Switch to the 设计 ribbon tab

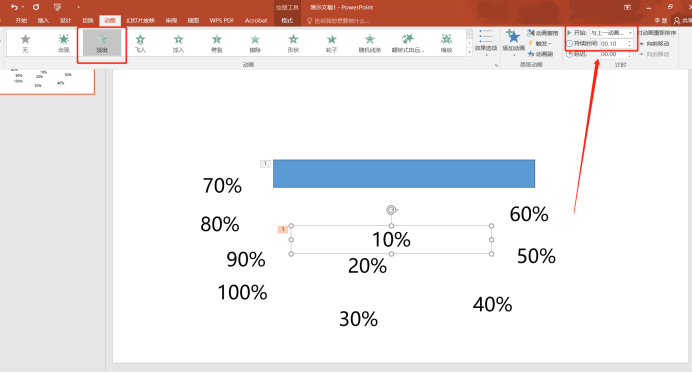65,20
